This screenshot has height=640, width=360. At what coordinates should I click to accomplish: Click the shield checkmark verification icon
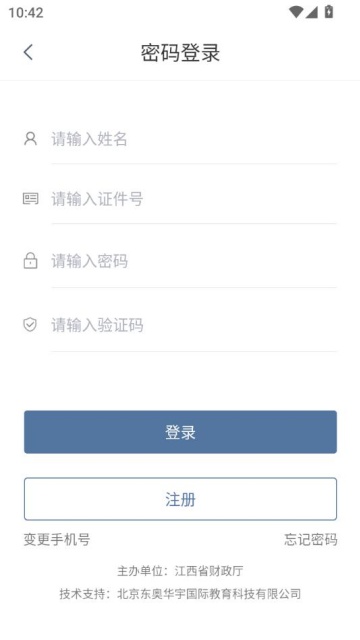click(30, 325)
